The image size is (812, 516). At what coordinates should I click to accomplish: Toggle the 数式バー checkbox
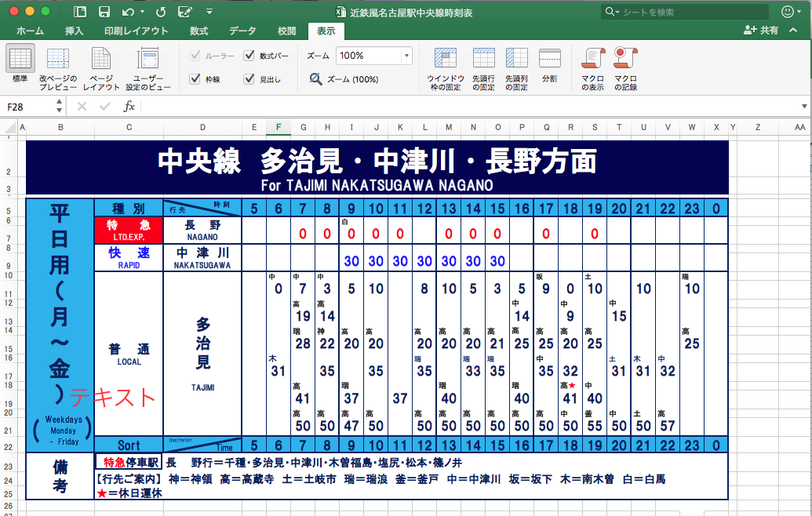click(249, 56)
